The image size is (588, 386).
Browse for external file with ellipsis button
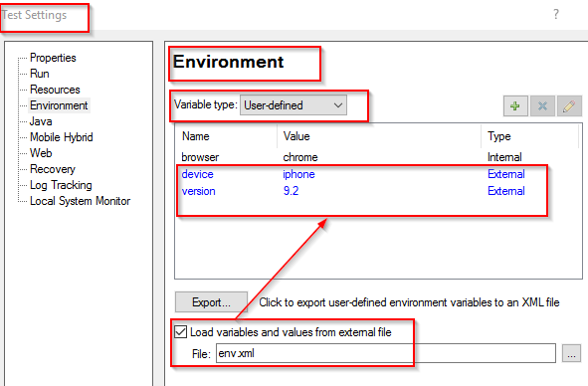pos(571,353)
